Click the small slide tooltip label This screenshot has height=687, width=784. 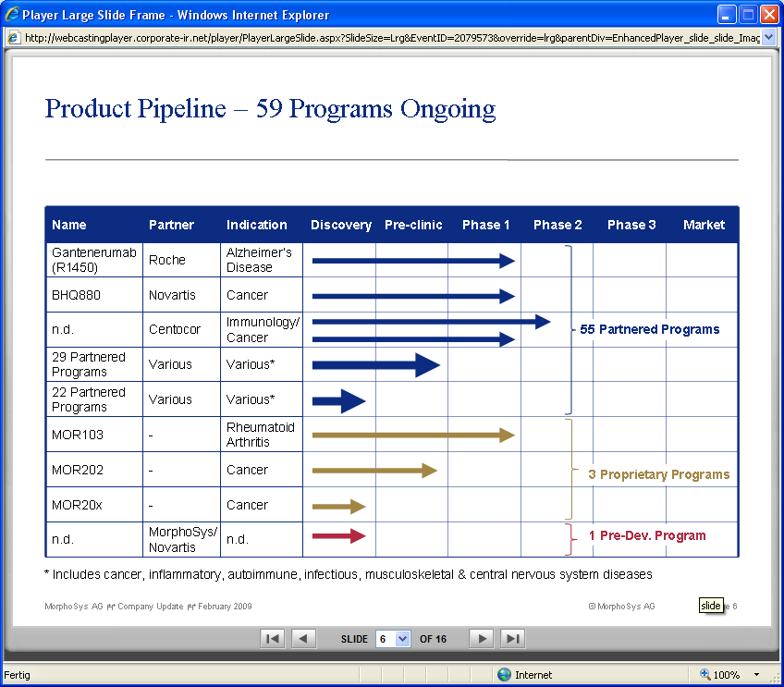click(711, 606)
